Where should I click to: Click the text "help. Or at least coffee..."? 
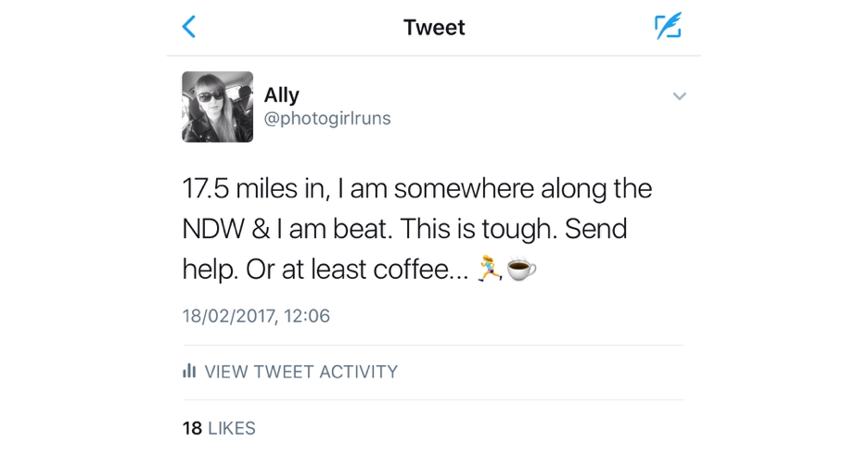(326, 269)
